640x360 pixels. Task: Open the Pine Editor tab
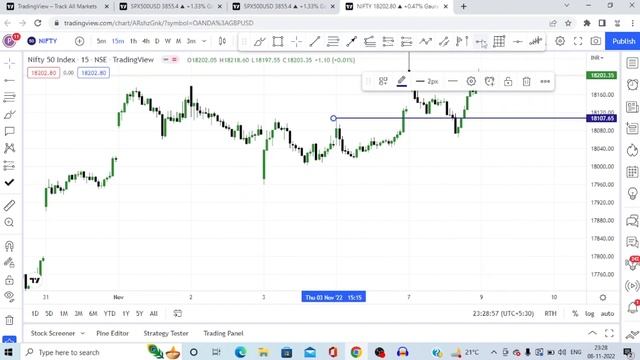[112, 333]
